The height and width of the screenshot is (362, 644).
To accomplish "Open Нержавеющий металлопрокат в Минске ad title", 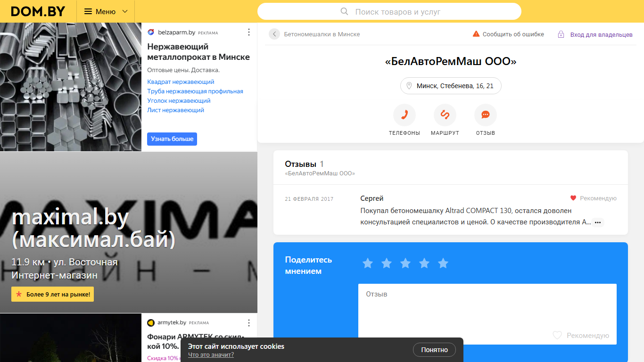I will pos(198,52).
